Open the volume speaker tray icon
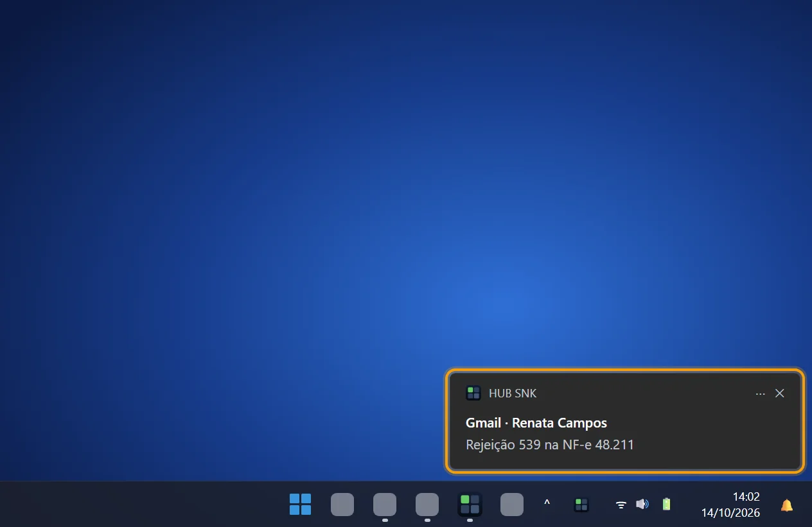The height and width of the screenshot is (527, 812). pyautogui.click(x=642, y=505)
